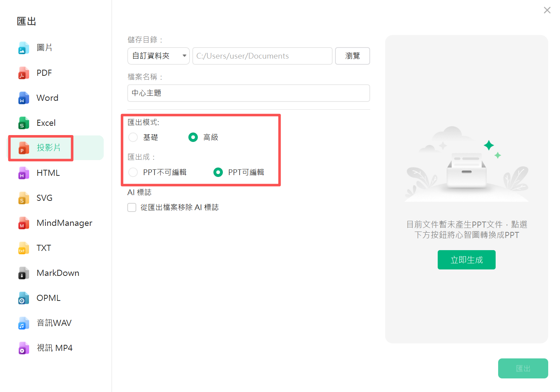Enable 從匯出檔案移除 AI 標誌 checkbox
Viewport: 560px width, 392px height.
point(132,208)
